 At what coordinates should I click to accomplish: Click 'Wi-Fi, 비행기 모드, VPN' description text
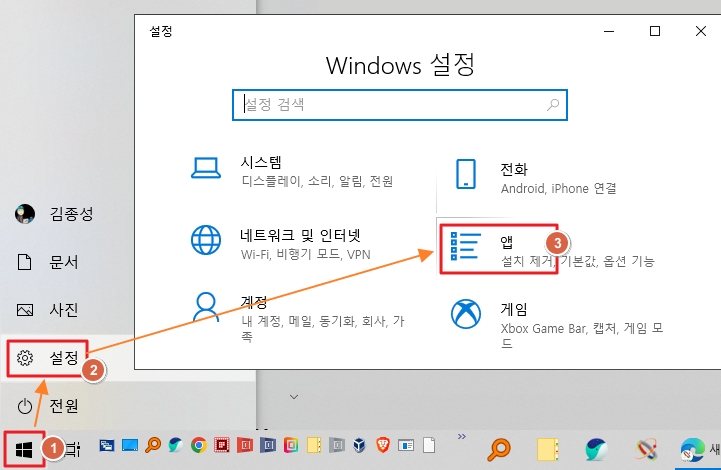305,254
